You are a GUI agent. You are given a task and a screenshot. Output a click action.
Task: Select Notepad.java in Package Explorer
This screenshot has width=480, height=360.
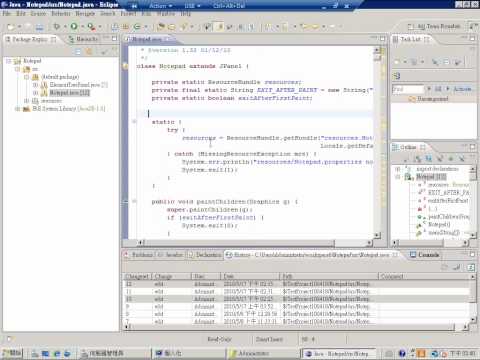pos(70,93)
